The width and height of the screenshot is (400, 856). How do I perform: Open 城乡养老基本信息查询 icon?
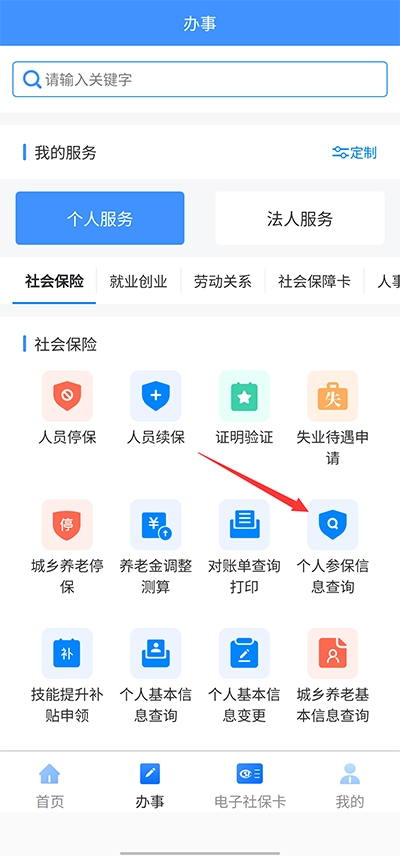pos(332,653)
